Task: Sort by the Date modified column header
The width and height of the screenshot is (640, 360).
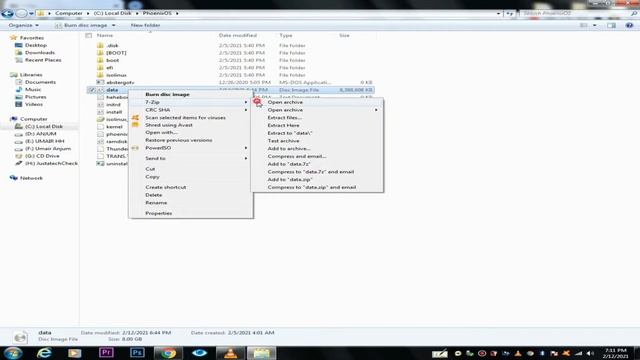Action: [238, 36]
